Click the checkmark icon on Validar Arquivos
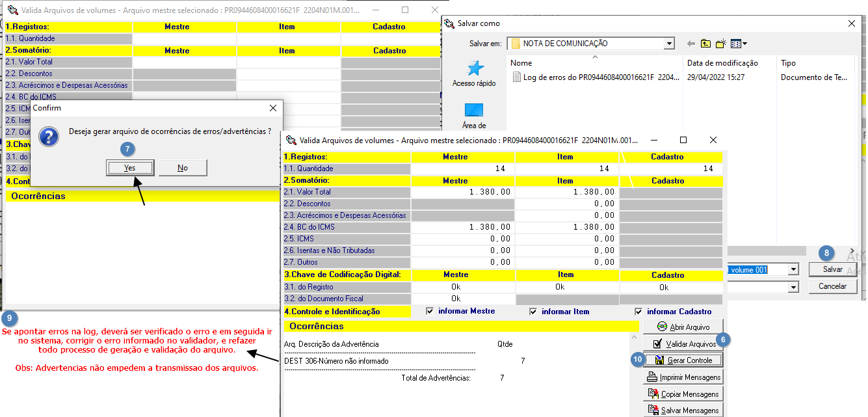 658,343
